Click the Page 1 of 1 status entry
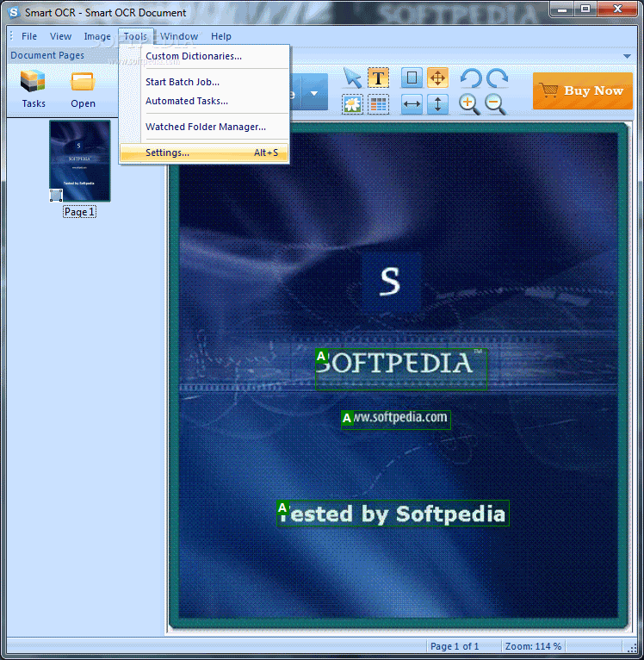 [455, 646]
